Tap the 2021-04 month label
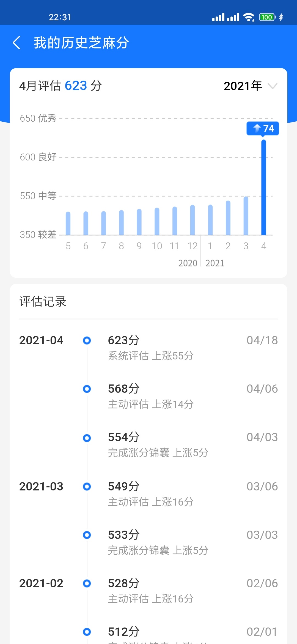Image resolution: width=297 pixels, height=644 pixels. pyautogui.click(x=41, y=340)
